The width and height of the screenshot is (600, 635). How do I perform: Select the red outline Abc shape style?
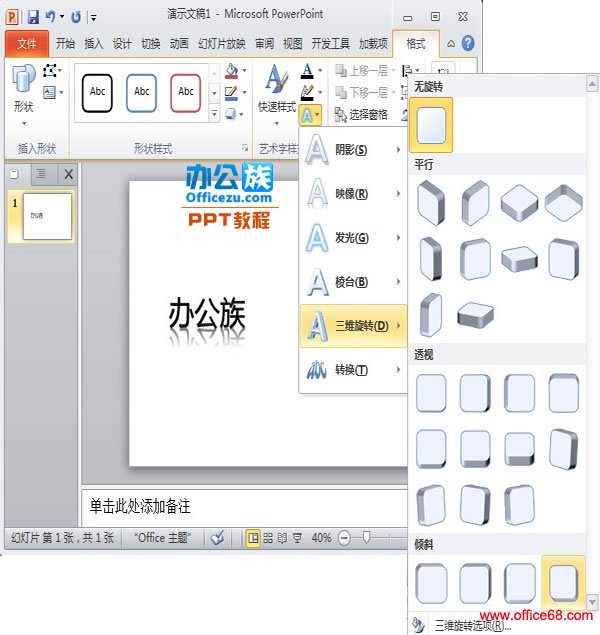click(185, 93)
